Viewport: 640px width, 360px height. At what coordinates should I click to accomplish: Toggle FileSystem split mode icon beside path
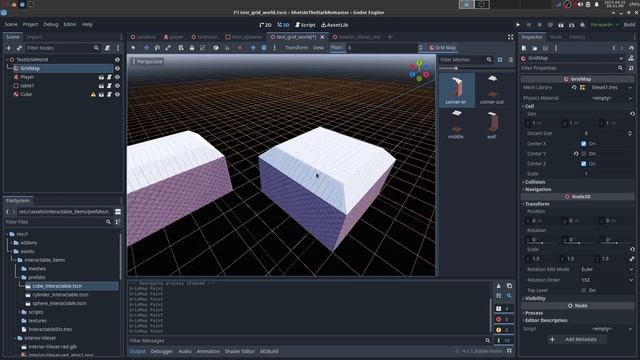tap(118, 212)
